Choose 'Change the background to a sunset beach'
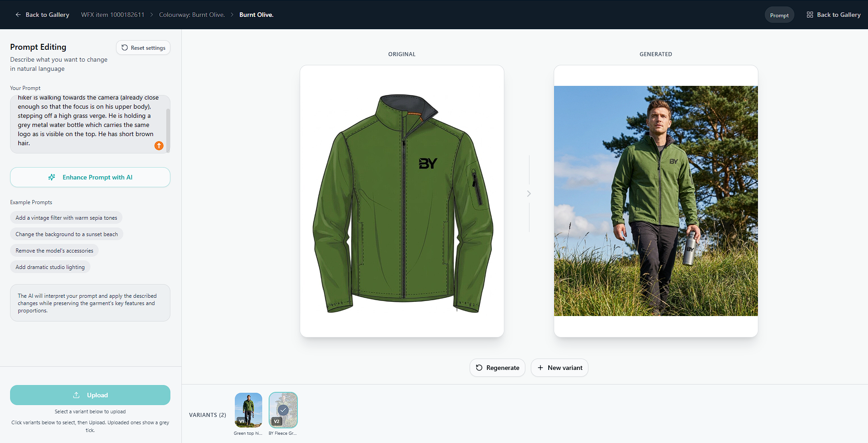 [x=67, y=234]
